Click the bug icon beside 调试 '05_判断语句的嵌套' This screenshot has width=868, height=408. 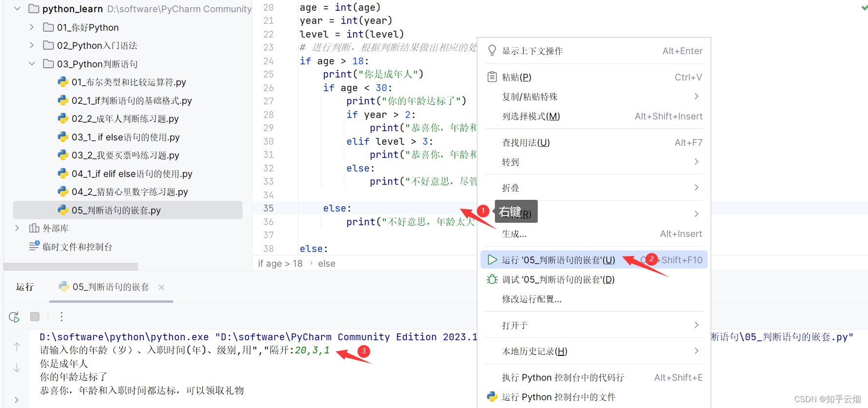(492, 279)
